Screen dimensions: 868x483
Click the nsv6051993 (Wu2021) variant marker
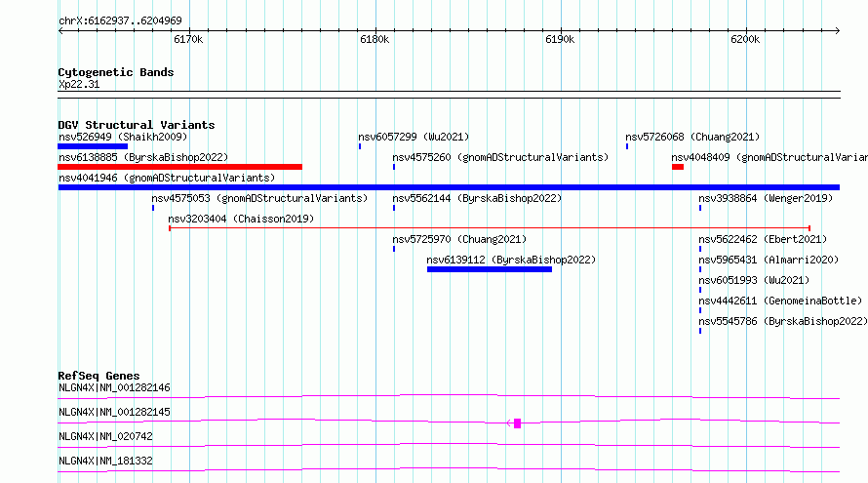pos(700,290)
